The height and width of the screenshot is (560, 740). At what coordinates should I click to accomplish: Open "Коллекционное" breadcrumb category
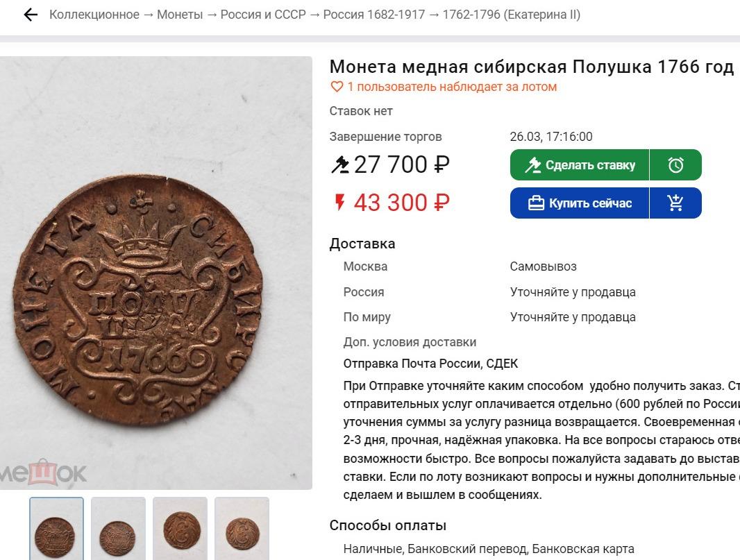click(94, 15)
